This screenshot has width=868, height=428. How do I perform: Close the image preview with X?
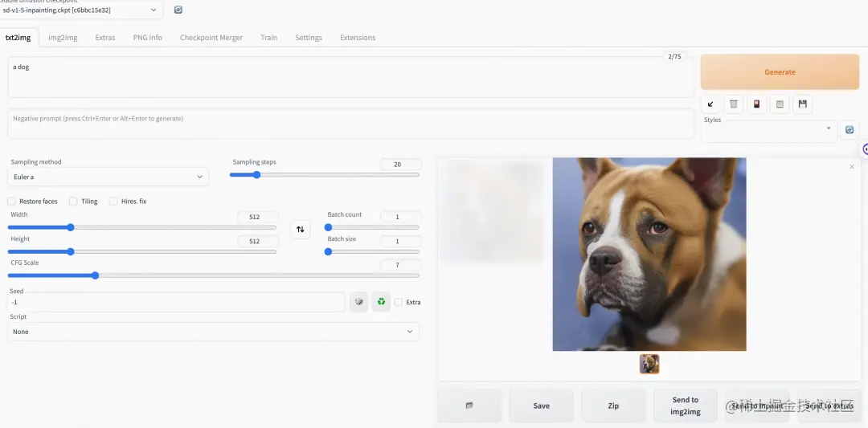[852, 166]
